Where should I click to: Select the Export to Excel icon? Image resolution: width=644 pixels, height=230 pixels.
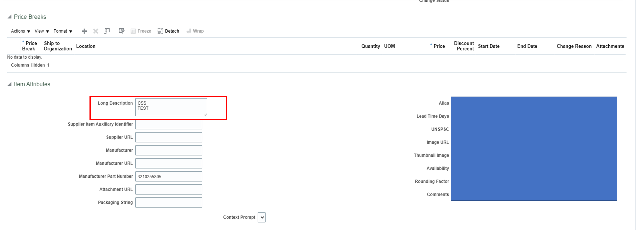click(107, 31)
